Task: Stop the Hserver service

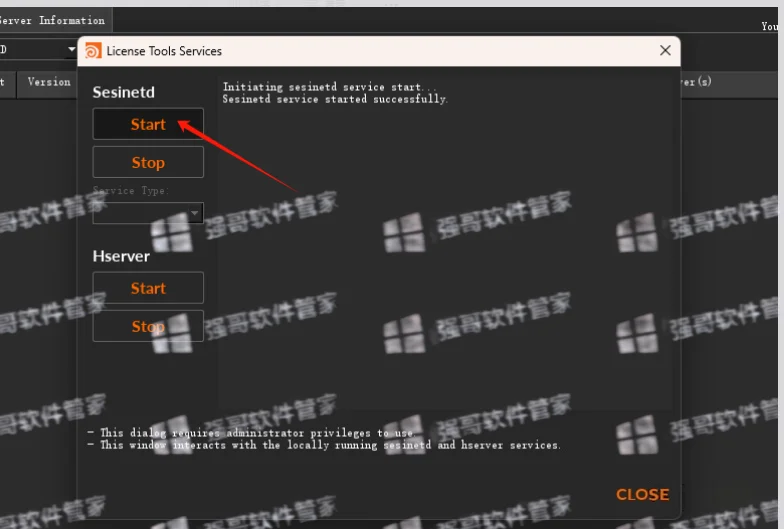Action: pyautogui.click(x=148, y=326)
